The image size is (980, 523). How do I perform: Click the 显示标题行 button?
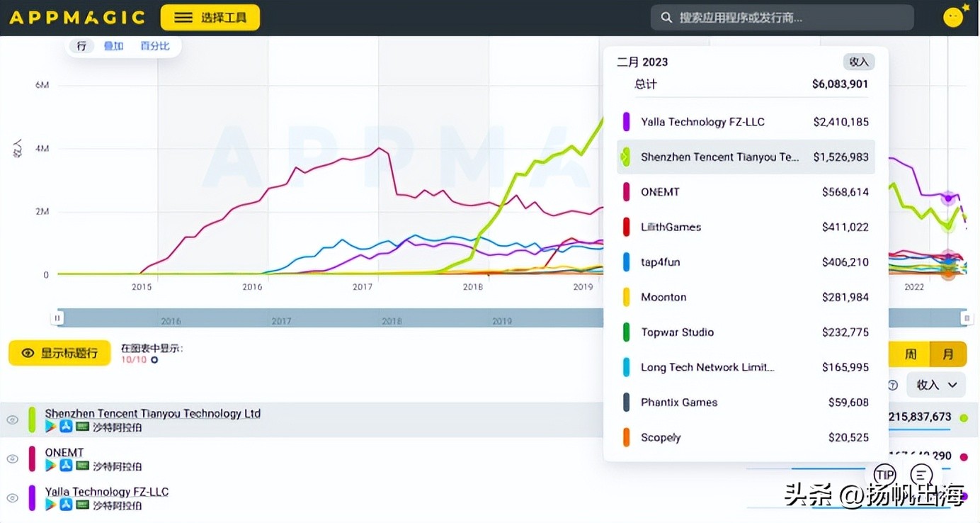pos(59,353)
